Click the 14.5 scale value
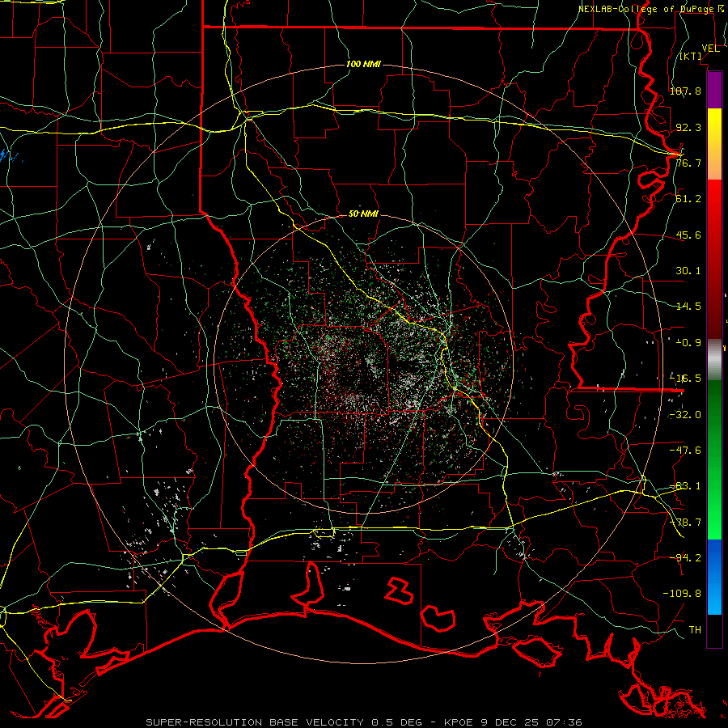Image resolution: width=728 pixels, height=728 pixels. point(688,307)
